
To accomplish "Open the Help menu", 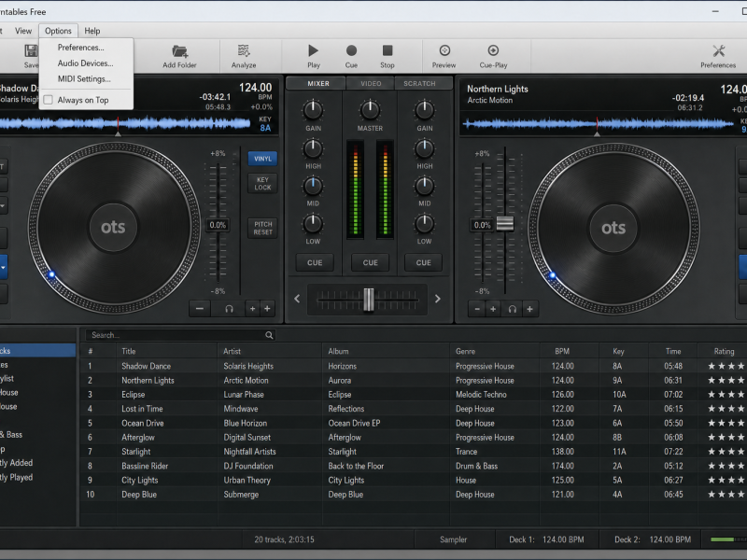I will (x=92, y=31).
